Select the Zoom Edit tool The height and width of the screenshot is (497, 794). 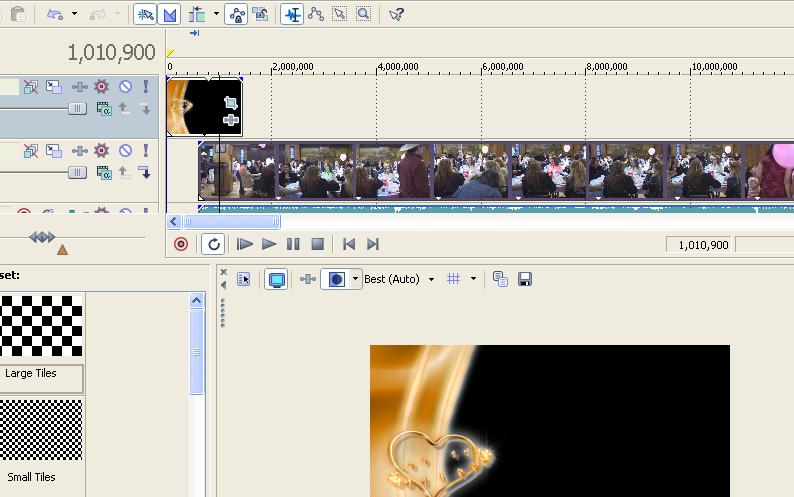pos(363,14)
